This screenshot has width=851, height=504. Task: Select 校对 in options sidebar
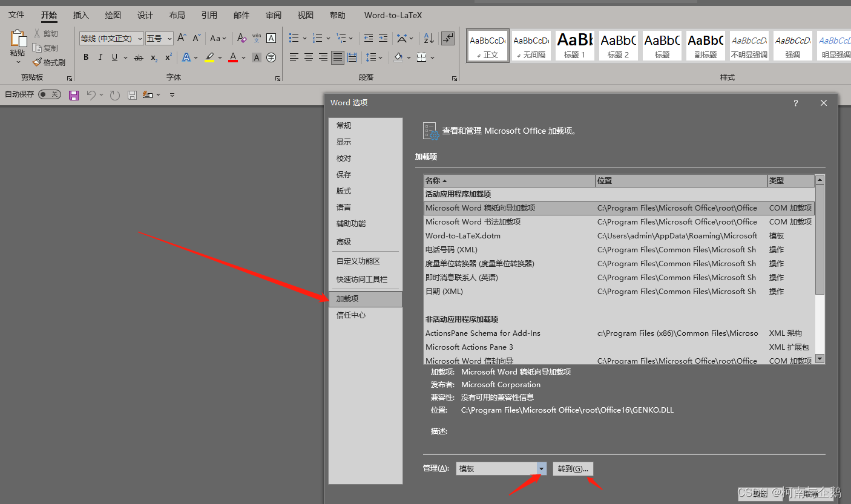click(365, 158)
